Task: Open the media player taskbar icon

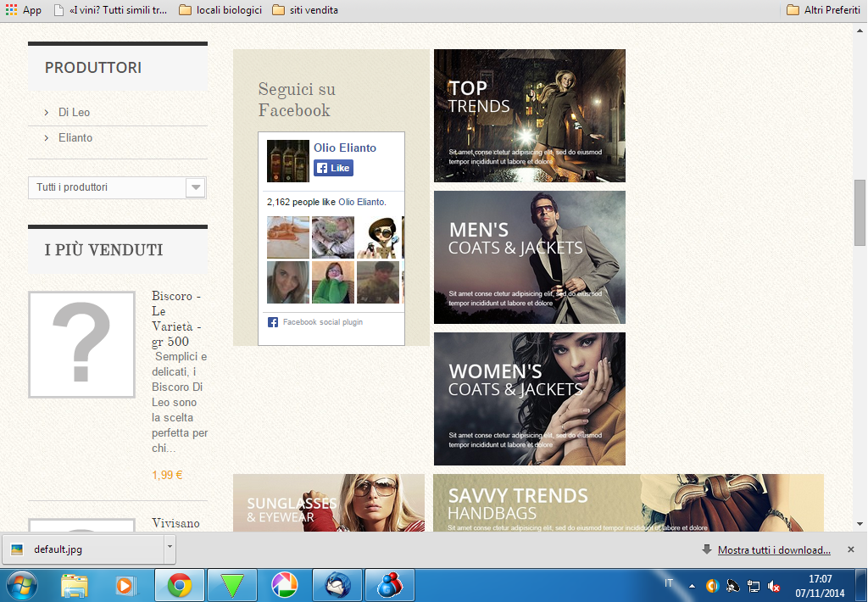Action: (125, 586)
